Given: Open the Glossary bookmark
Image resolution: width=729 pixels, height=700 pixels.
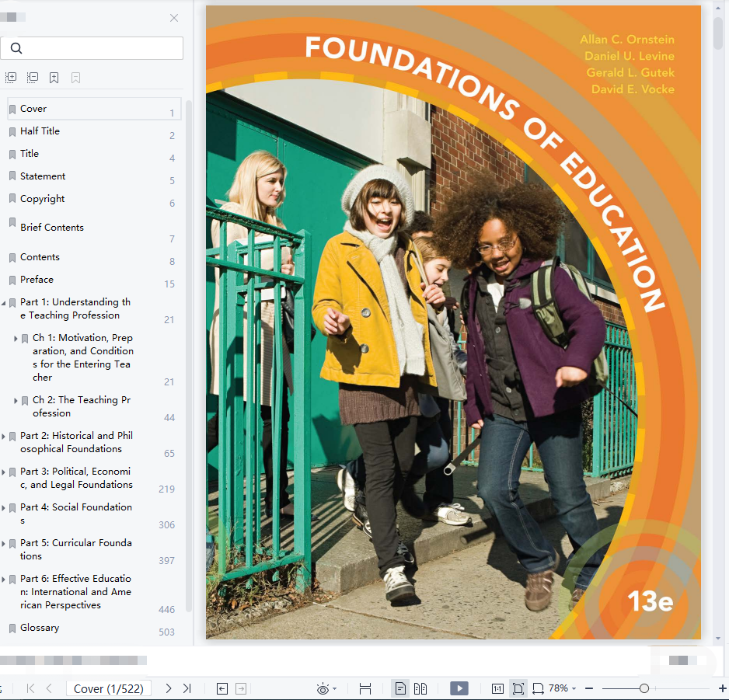Looking at the screenshot, I should point(40,628).
